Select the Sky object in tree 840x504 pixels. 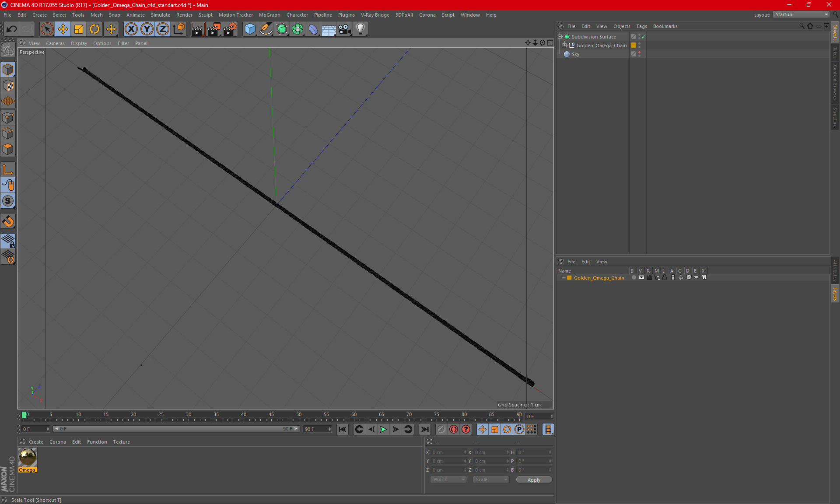pyautogui.click(x=575, y=54)
